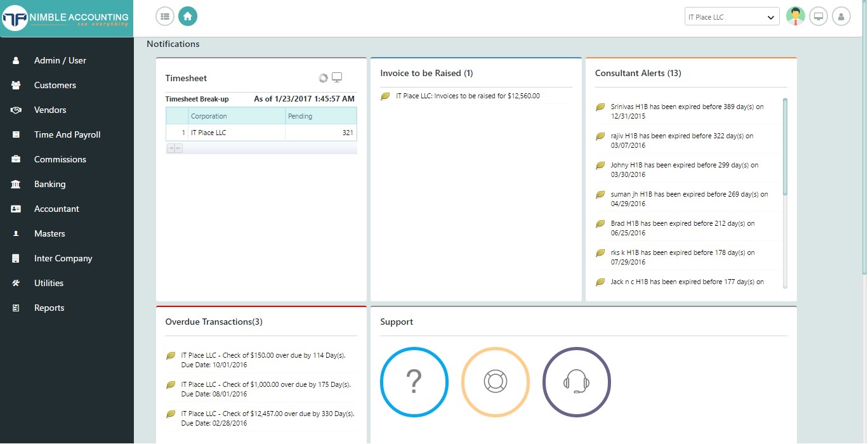Sort by the Corporation column header
The image size is (868, 444).
tap(237, 116)
